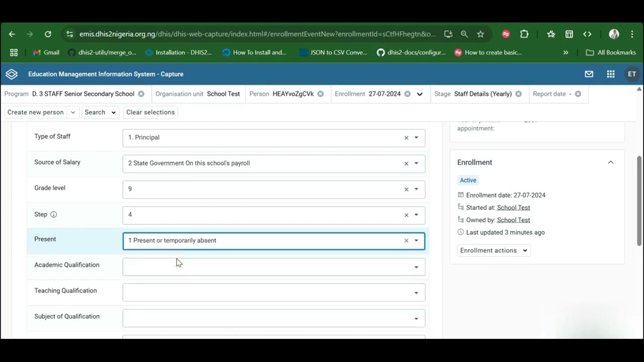Open the zoom magnifier icon in address bar

464,34
